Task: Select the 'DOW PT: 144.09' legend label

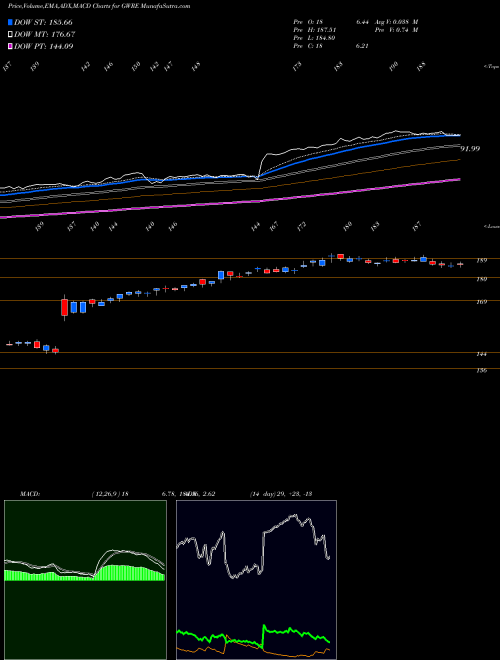Action: (44, 46)
